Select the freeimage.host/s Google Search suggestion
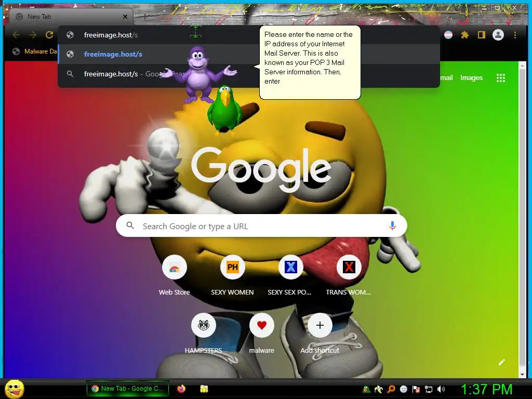532x399 pixels. pyautogui.click(x=249, y=74)
